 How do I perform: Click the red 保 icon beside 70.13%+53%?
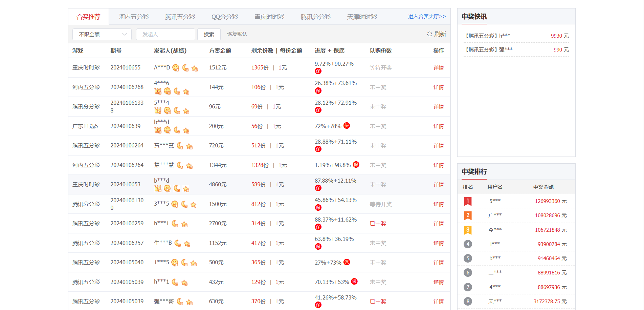click(354, 282)
